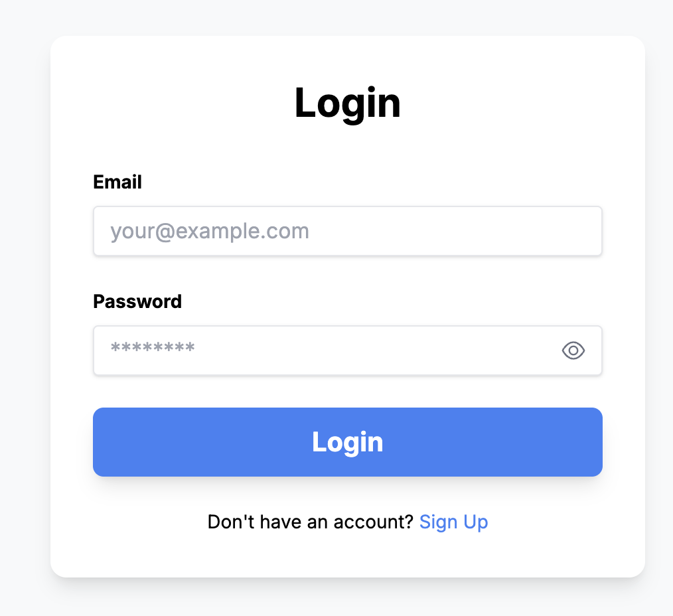Screen dimensions: 673x616
Task: Open the Sign Up link
Action: [453, 522]
